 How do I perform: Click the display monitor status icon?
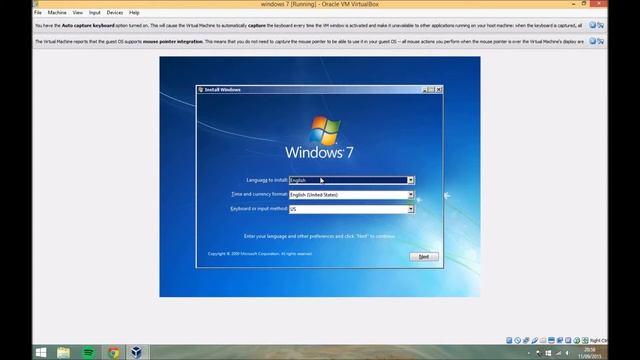[551, 340]
